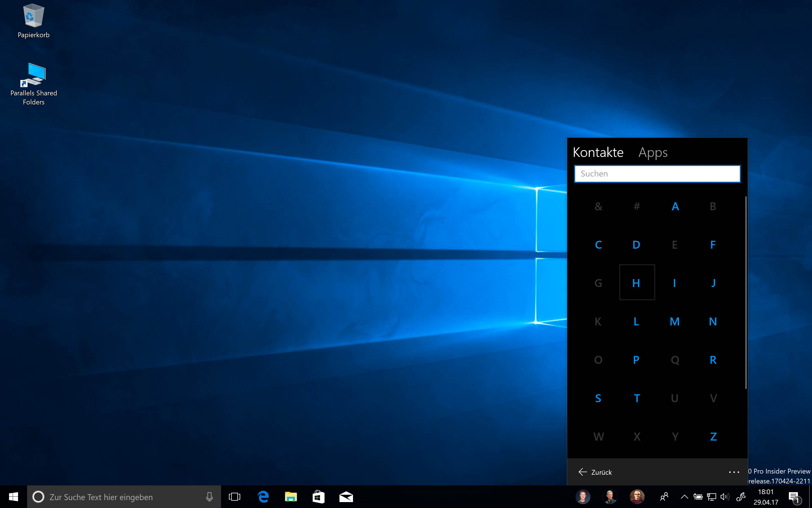Screen dimensions: 812x508
Task: Open the Windows Store from taskbar
Action: click(x=318, y=497)
